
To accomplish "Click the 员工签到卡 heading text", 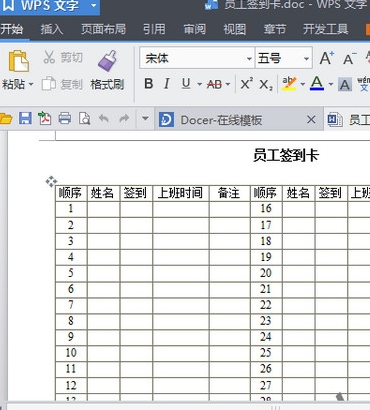I will click(286, 156).
